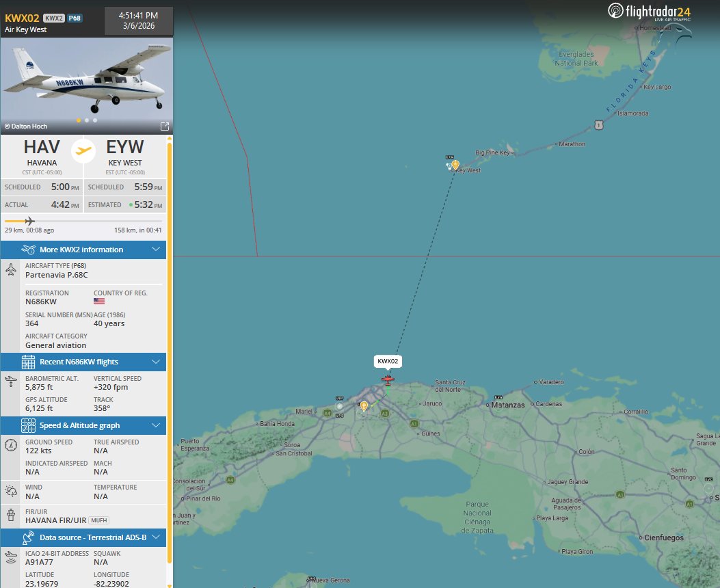Click the altimeter icon next to barometric altitude
Screen dimensions: 720x588
pyautogui.click(x=10, y=380)
